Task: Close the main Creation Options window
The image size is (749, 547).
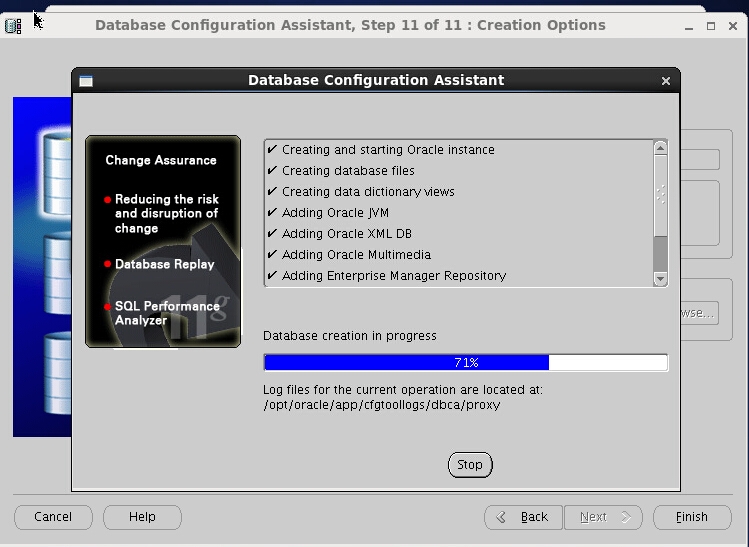Action: (x=733, y=26)
